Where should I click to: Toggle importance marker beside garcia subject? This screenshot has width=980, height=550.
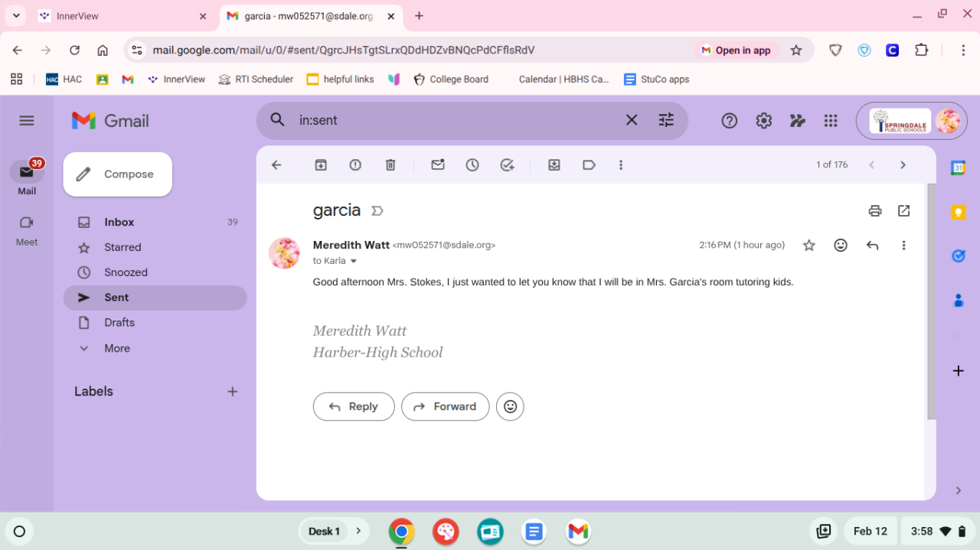click(x=377, y=211)
